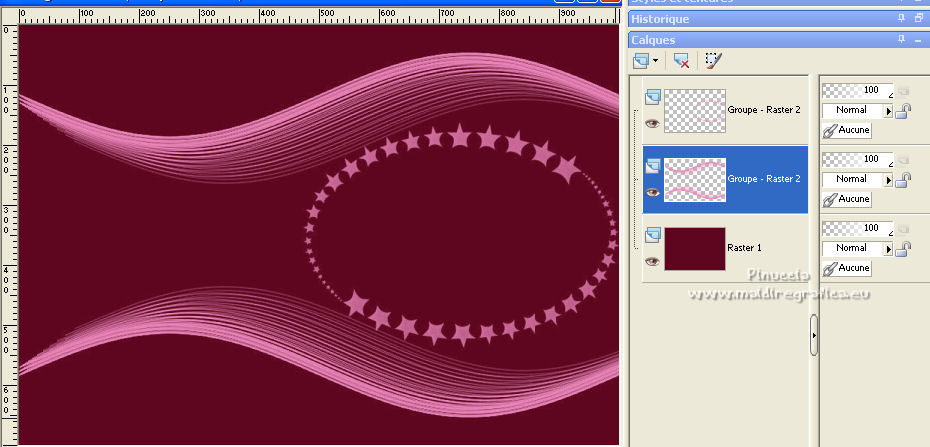Open blend mode Normal of top oval layer

pos(853,110)
